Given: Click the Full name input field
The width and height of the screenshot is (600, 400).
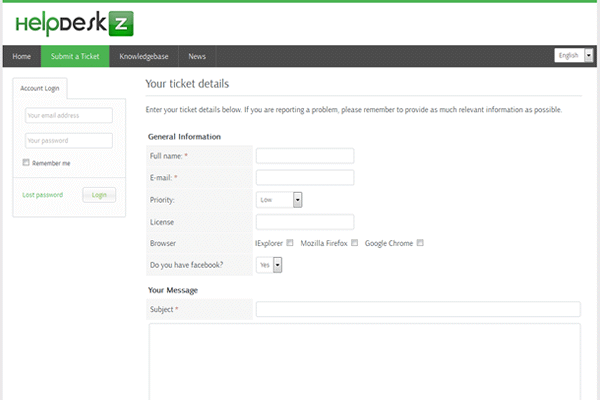Looking at the screenshot, I should pos(305,156).
